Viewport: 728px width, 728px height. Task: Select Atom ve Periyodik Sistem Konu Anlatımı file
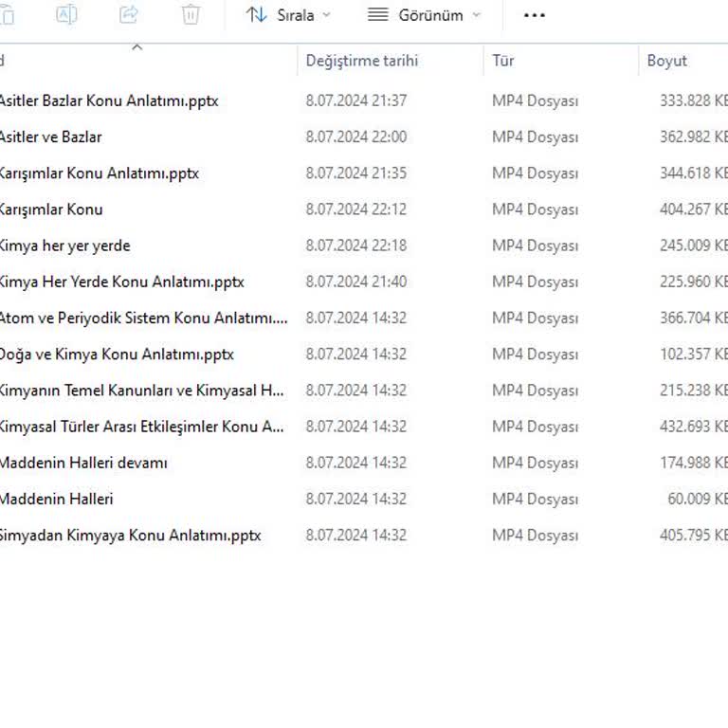point(142,318)
